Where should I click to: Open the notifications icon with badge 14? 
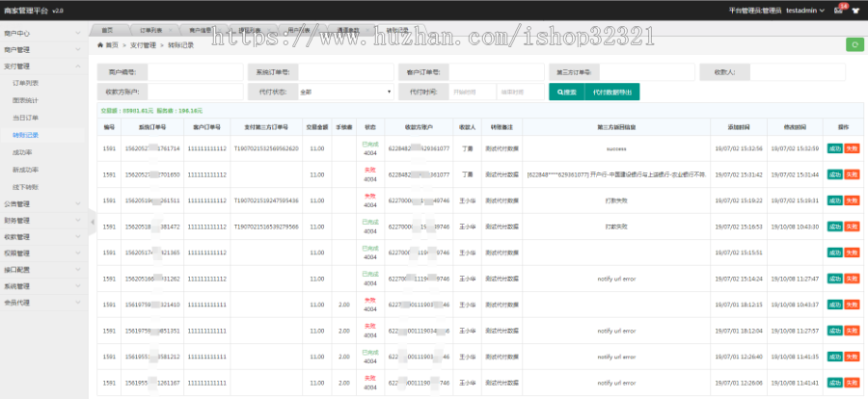coord(840,10)
